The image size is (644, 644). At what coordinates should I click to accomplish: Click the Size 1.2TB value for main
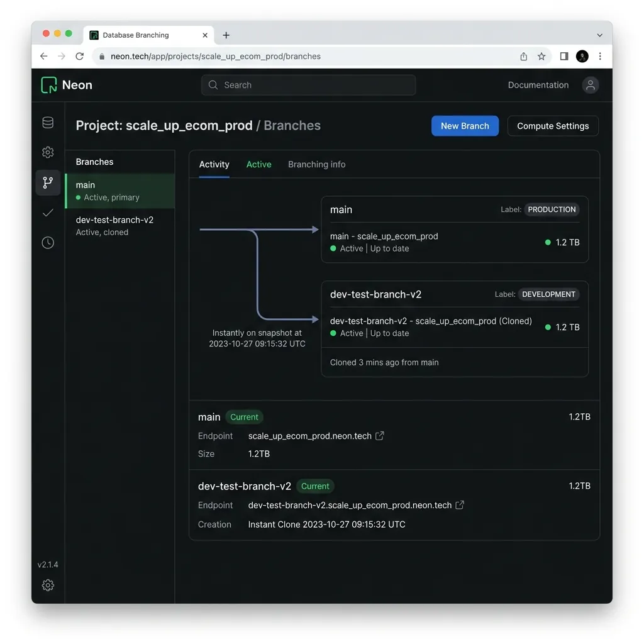[258, 454]
